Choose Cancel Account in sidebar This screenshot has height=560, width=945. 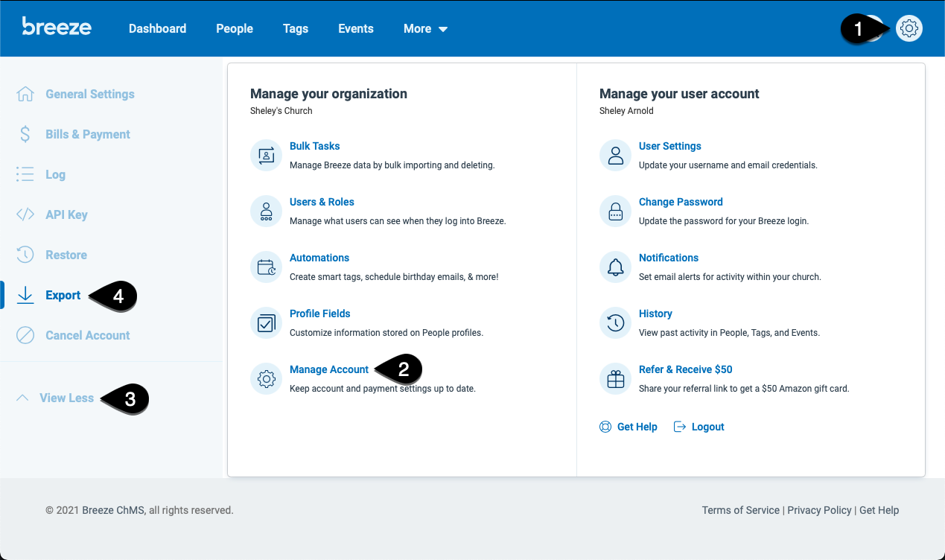88,335
